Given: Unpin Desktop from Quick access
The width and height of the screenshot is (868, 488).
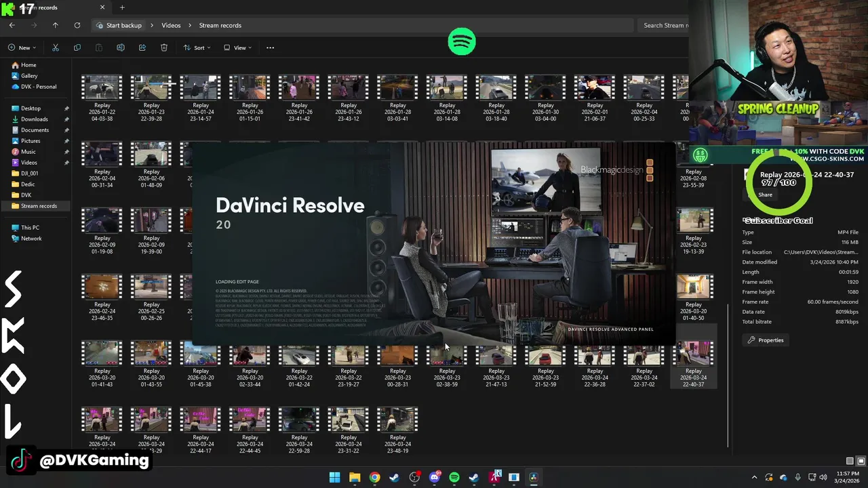Looking at the screenshot, I should point(66,108).
